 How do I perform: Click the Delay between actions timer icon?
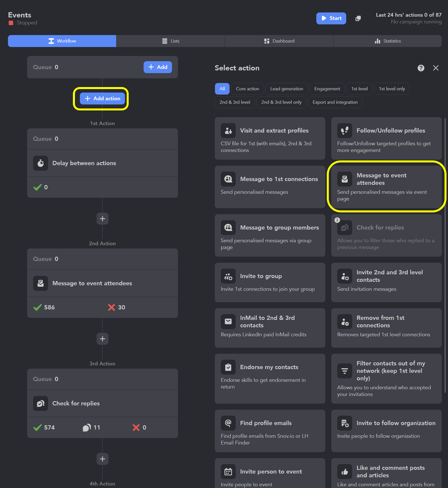41,163
